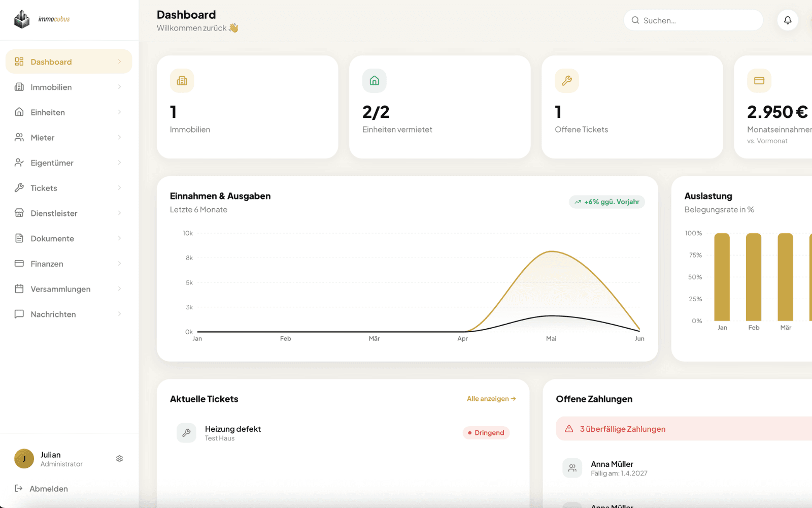This screenshot has width=812, height=508.
Task: Click Alle anzeigen link in Aktuelle Tickets
Action: [491, 399]
